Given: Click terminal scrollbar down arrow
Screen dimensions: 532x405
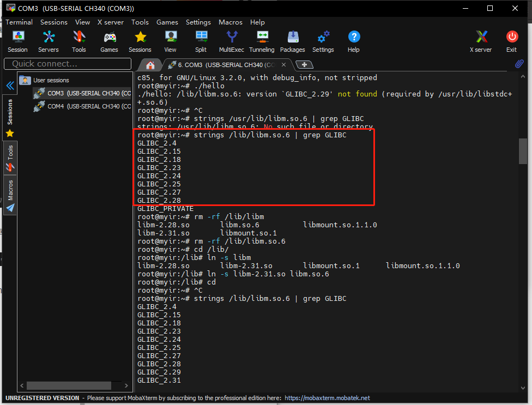Looking at the screenshot, I should pyautogui.click(x=523, y=388).
